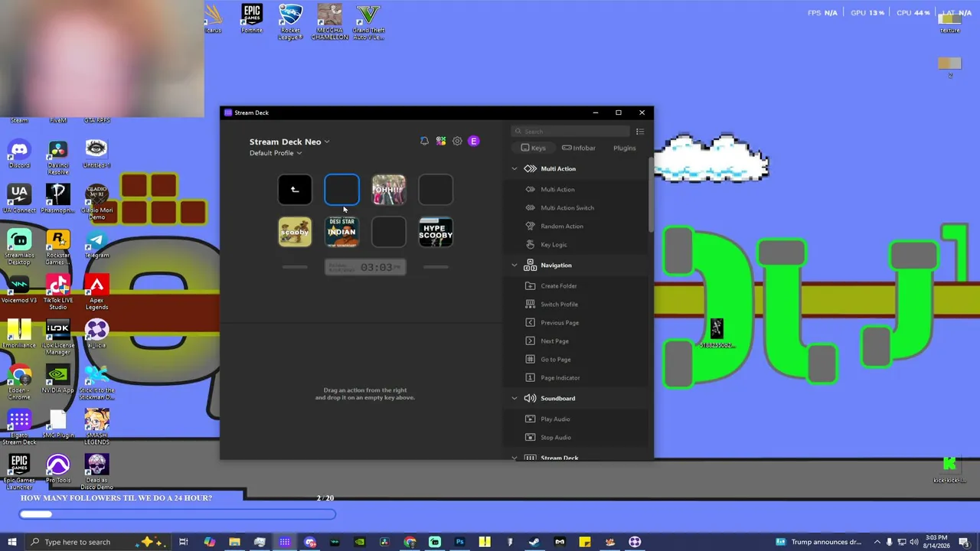Select the infobar clock display 03:03
The height and width of the screenshot is (551, 980).
coord(365,267)
